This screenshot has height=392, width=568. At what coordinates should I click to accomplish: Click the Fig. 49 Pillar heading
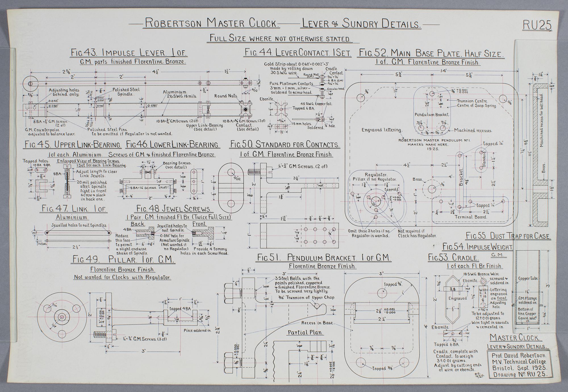pyautogui.click(x=124, y=259)
